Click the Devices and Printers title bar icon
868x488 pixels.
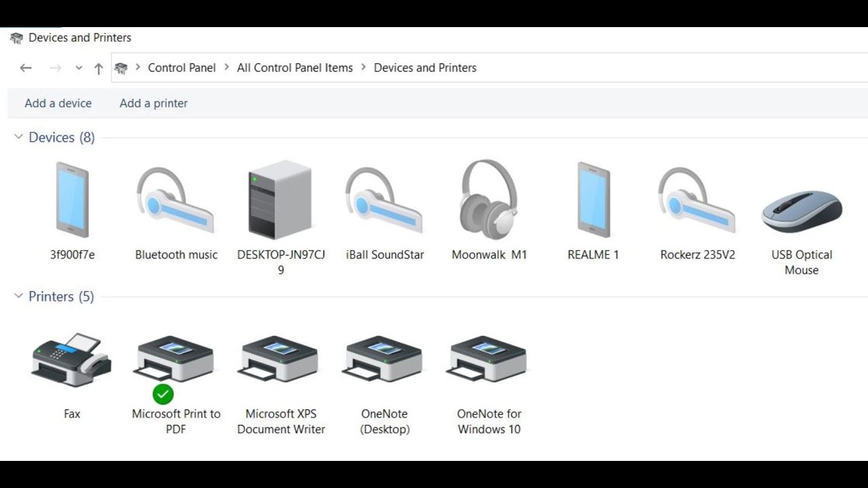click(x=16, y=38)
